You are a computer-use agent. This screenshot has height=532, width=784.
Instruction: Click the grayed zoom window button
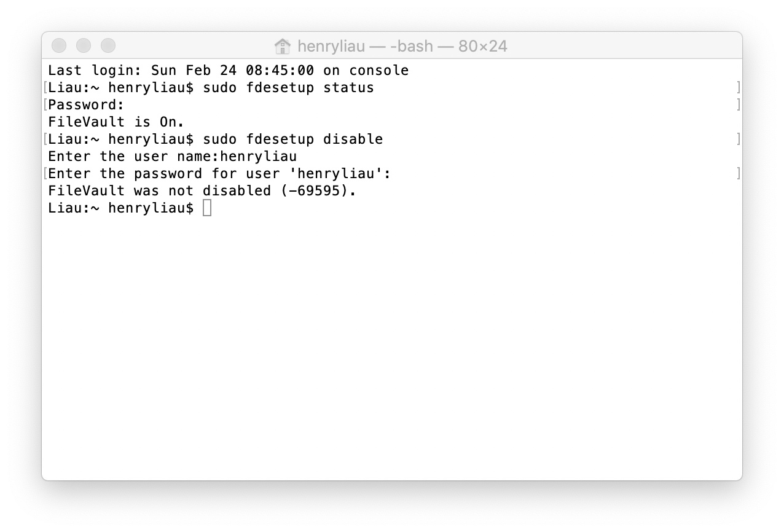108,45
